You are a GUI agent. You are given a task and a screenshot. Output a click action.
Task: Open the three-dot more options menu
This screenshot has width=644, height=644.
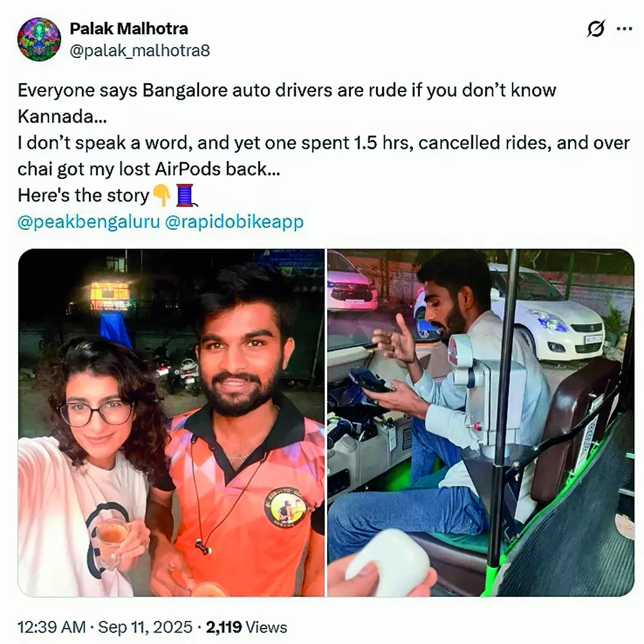pyautogui.click(x=624, y=29)
